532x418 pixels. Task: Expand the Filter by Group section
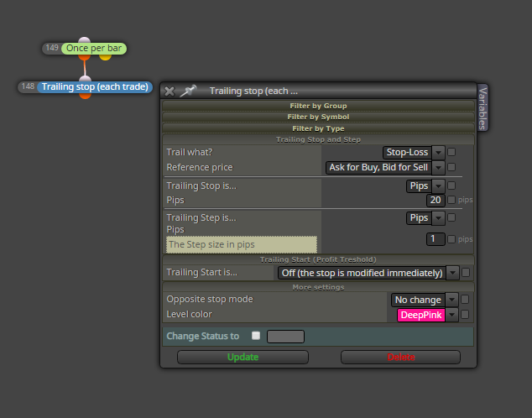pyautogui.click(x=318, y=106)
